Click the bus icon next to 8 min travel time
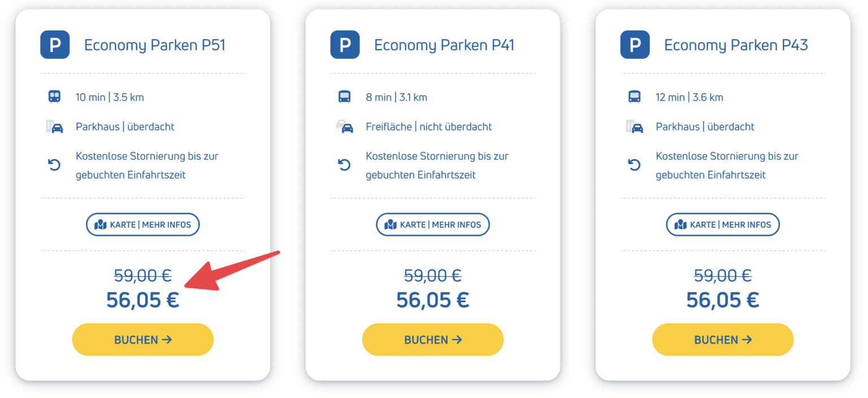The image size is (868, 398). (344, 97)
